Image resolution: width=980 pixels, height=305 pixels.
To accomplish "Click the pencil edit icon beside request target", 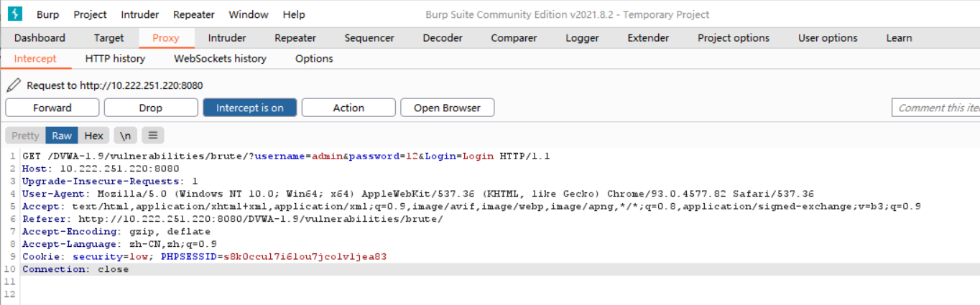I will 13,85.
